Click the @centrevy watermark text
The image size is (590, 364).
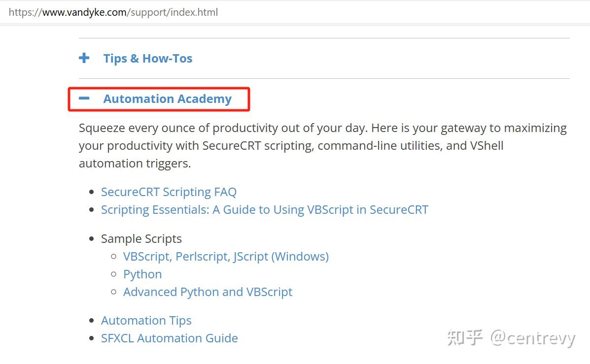point(533,338)
